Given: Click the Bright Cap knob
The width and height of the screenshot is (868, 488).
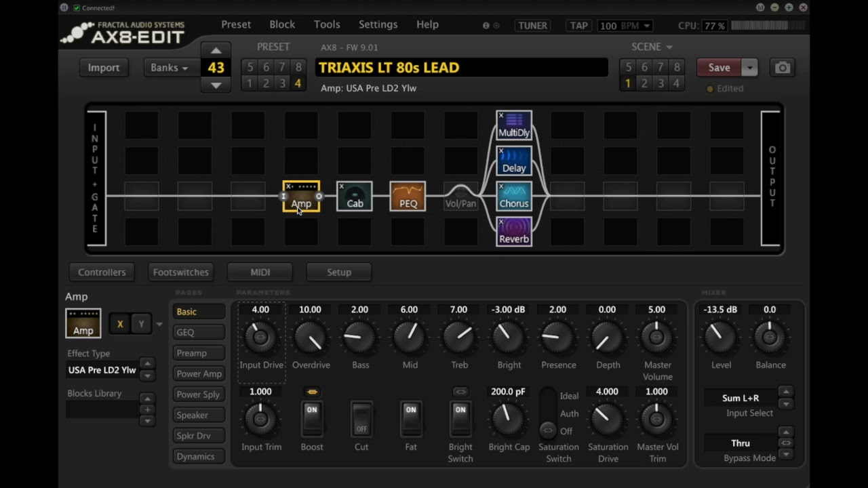Looking at the screenshot, I should 509,419.
